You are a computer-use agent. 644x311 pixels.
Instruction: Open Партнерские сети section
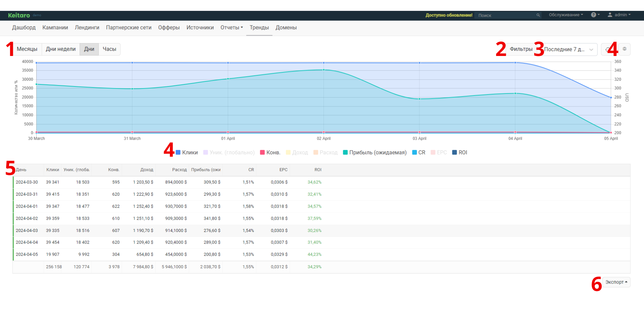[x=129, y=28]
